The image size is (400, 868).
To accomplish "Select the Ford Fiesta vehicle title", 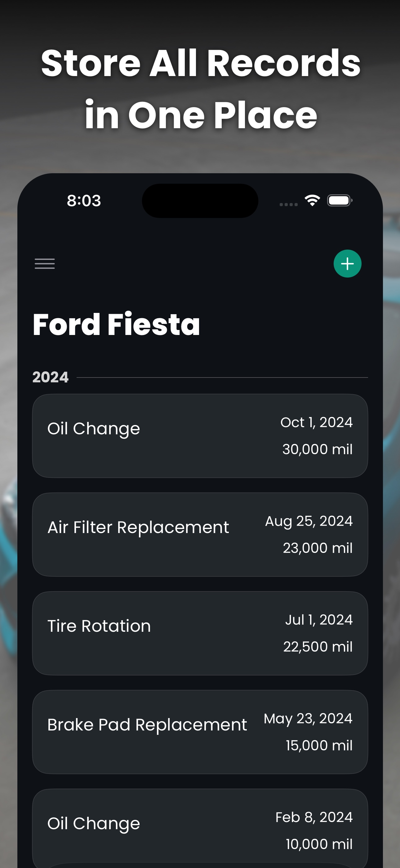I will click(117, 324).
